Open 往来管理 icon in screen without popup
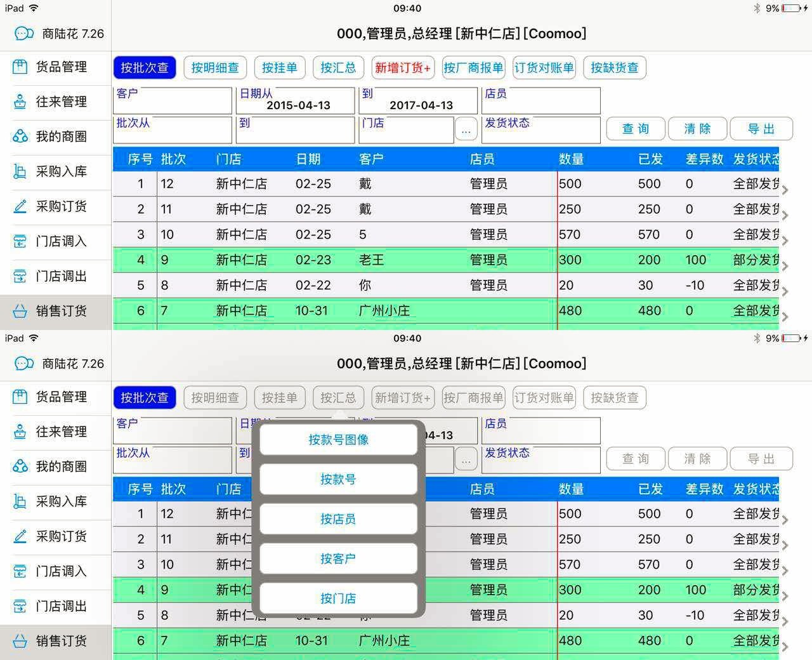Viewport: 812px width, 660px height. [x=20, y=102]
